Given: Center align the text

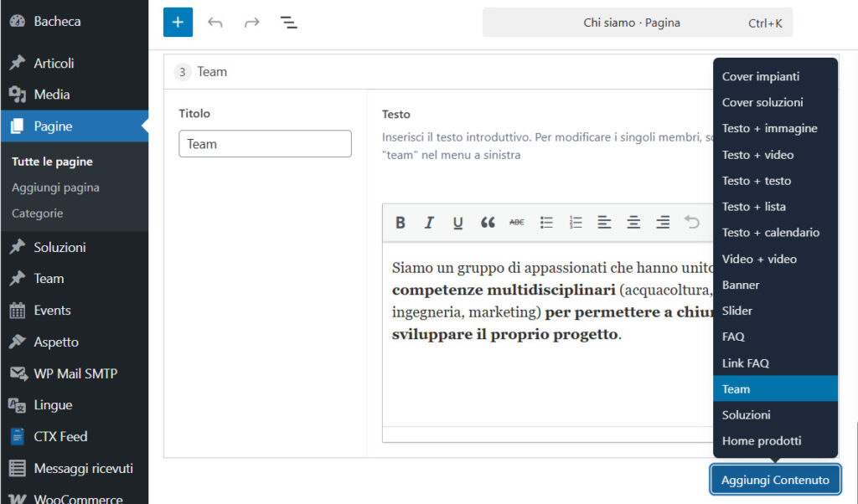Looking at the screenshot, I should [633, 222].
